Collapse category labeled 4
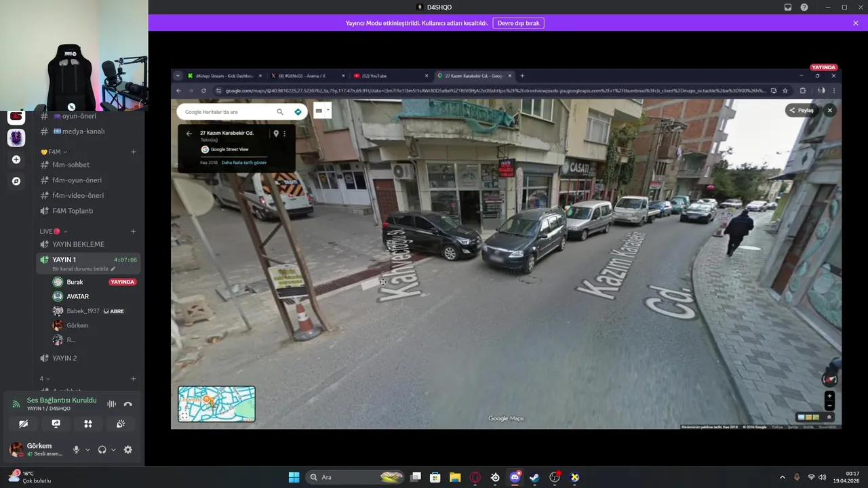This screenshot has width=868, height=488. pyautogui.click(x=44, y=379)
